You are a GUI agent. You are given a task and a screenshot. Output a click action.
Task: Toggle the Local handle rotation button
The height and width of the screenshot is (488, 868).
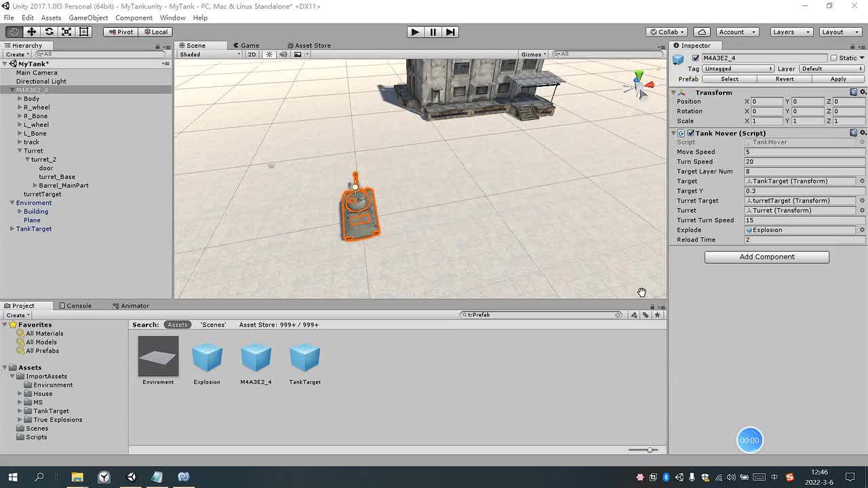tap(155, 32)
